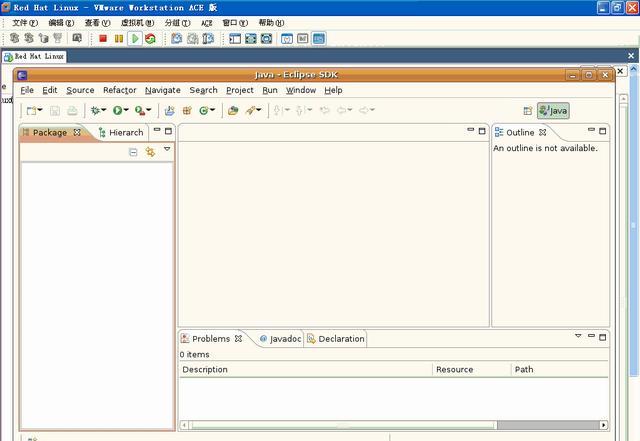Take a VMware snapshot with the snapshot icon
Screen dimensions: 640x441
177,39
